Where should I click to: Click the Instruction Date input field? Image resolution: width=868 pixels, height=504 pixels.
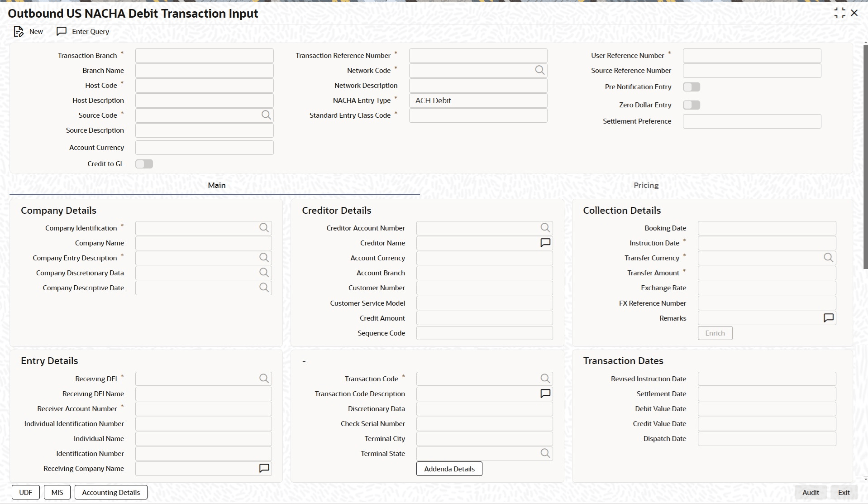767,243
